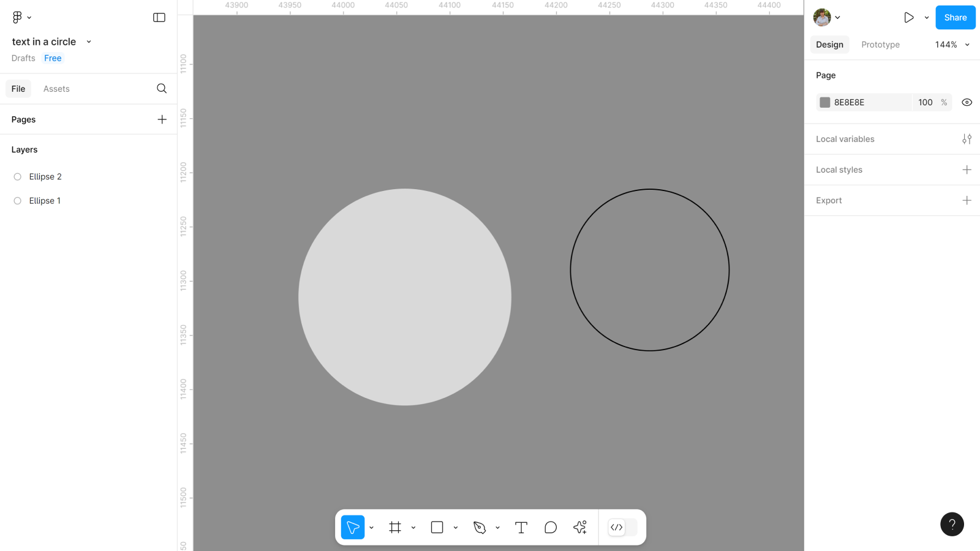Screen dimensions: 980x551
Task: Switch to the Assets tab
Action: 56,89
